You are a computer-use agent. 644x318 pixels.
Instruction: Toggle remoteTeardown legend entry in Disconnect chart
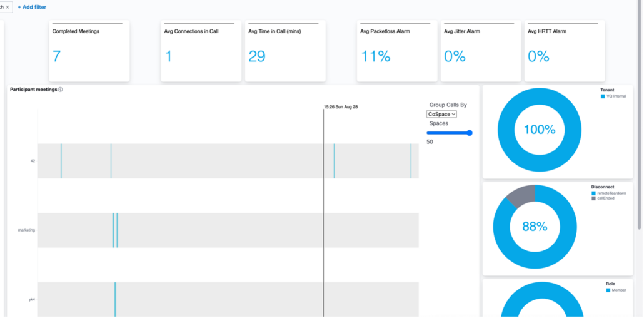click(609, 193)
